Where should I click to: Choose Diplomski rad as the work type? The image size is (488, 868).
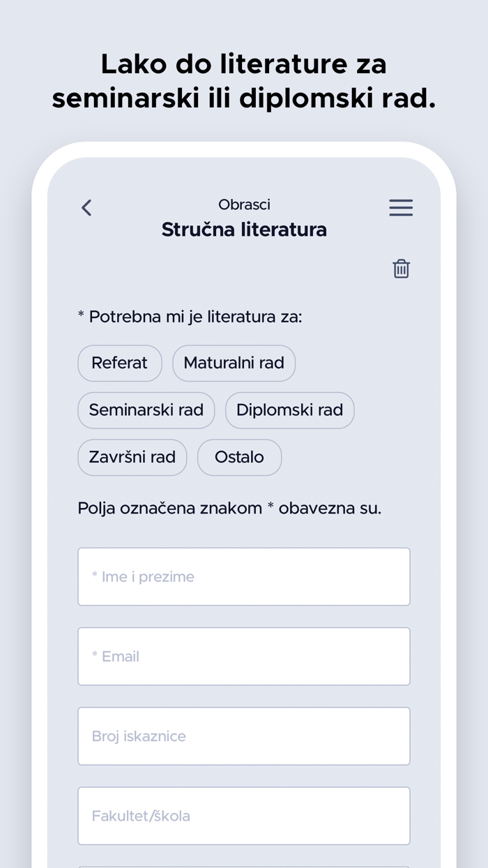point(289,410)
